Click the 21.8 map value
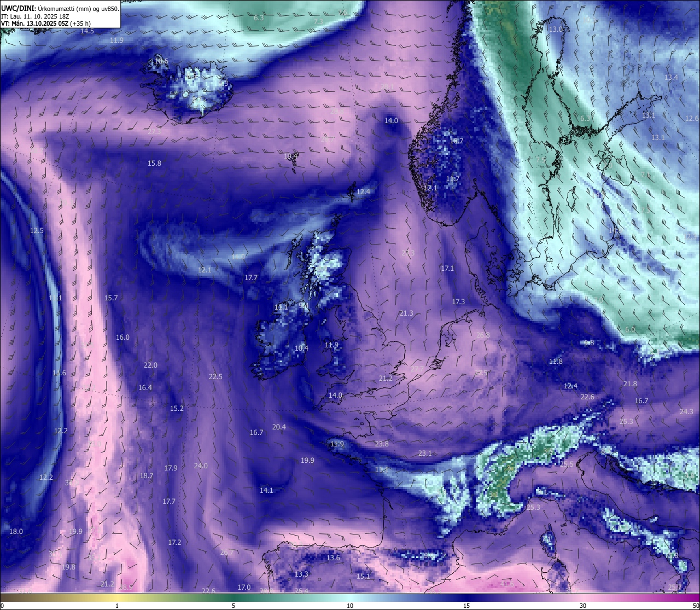 point(630,384)
